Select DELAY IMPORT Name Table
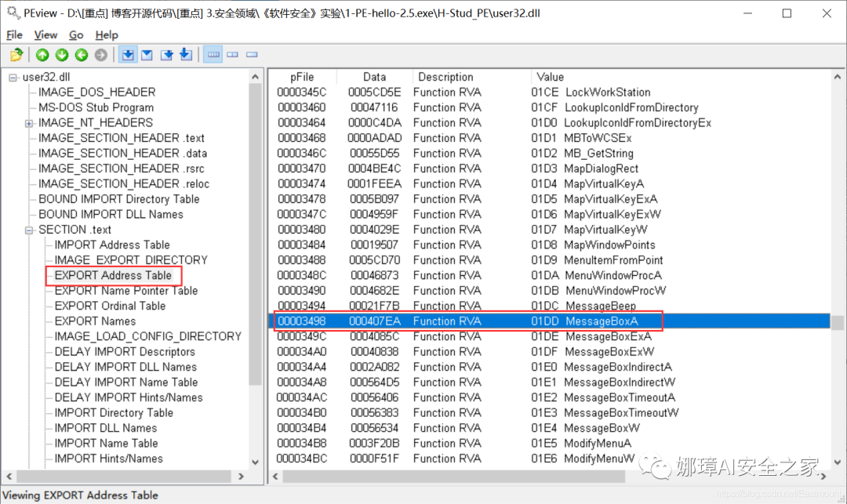Screen dimensions: 847x504 click(x=125, y=382)
